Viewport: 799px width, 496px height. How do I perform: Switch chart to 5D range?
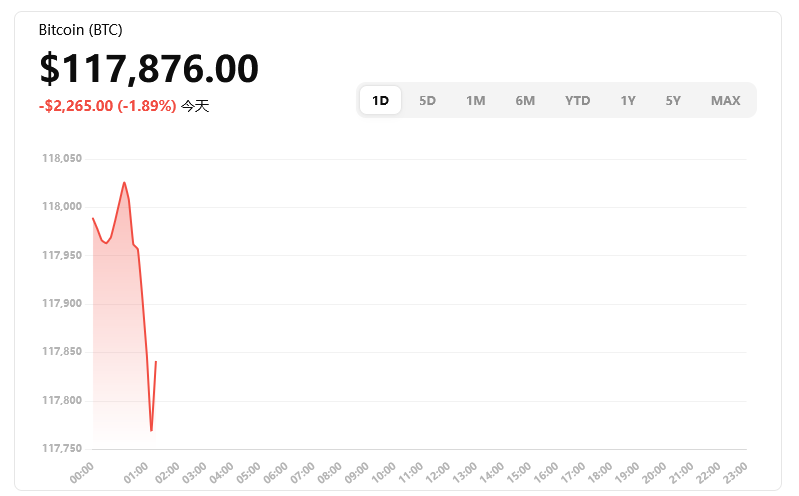point(427,100)
